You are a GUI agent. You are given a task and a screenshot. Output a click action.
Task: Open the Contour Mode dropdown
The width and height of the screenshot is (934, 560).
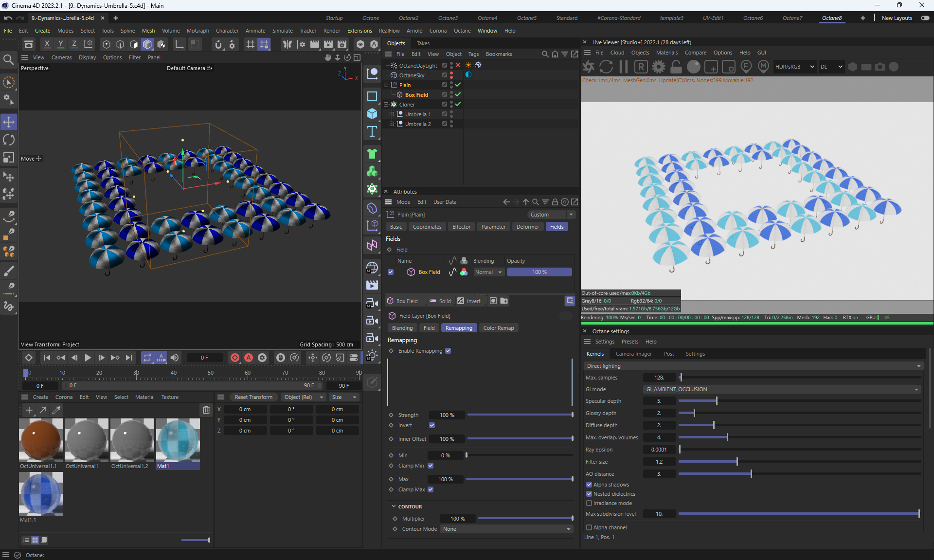(506, 529)
